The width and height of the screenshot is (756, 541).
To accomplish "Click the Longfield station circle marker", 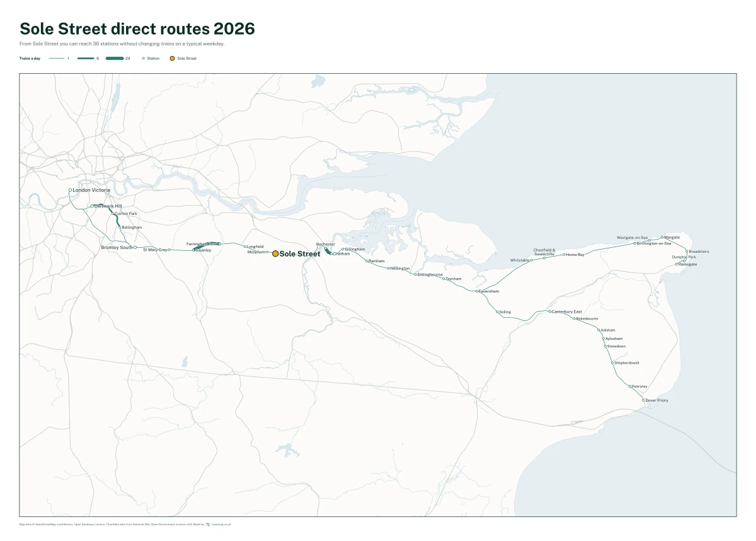I will pyautogui.click(x=244, y=247).
